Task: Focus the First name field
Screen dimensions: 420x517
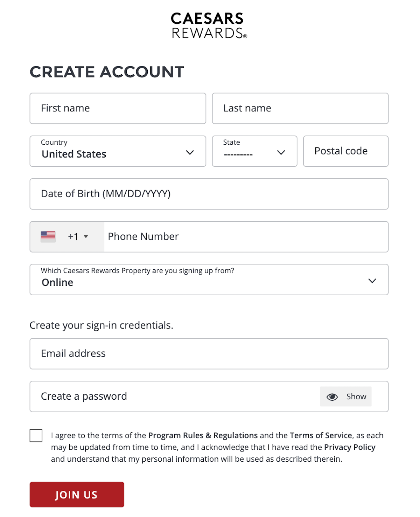Action: coord(118,108)
